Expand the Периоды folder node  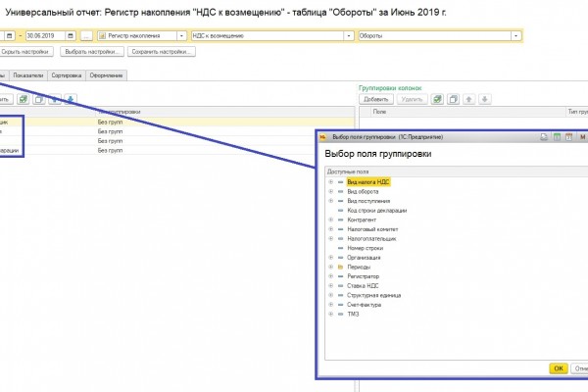(331, 267)
